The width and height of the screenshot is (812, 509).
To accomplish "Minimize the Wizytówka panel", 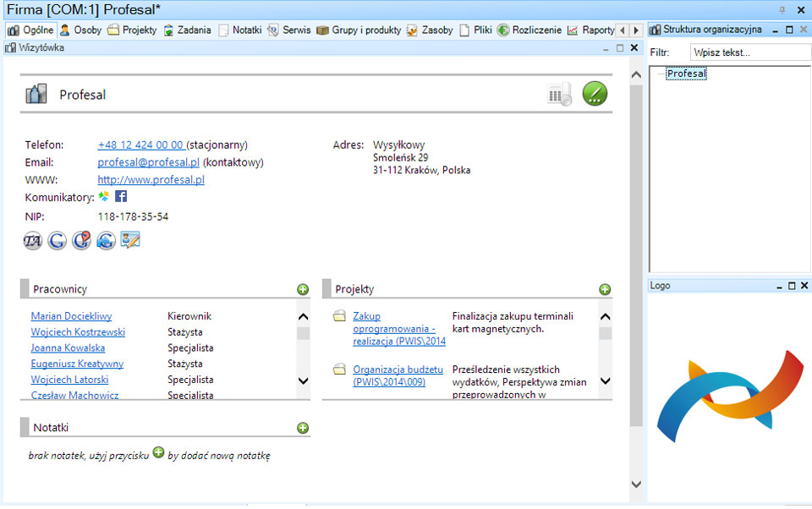I will point(606,48).
